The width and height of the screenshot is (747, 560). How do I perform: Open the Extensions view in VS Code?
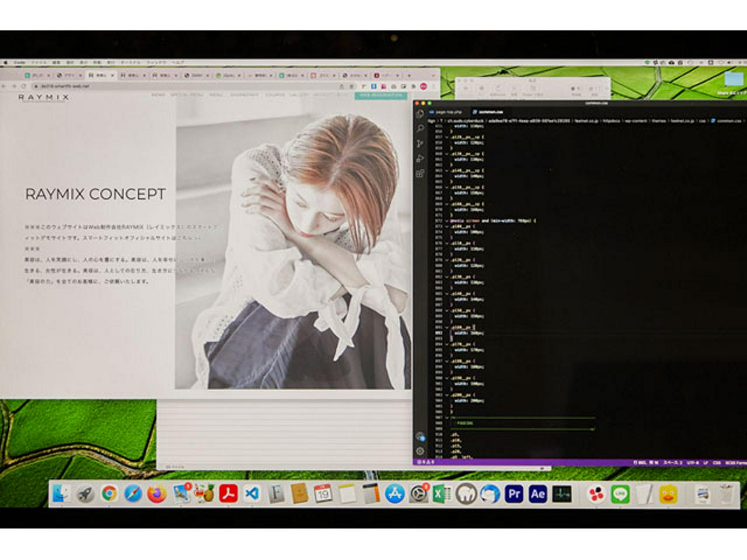tap(420, 173)
